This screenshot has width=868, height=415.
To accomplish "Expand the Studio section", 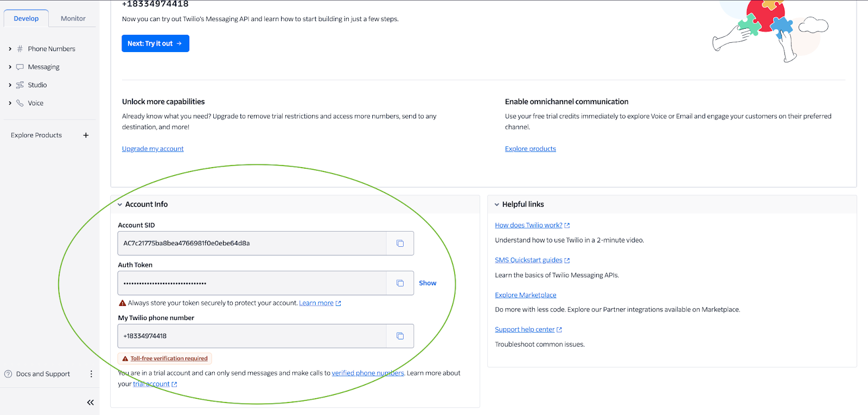I will (10, 85).
